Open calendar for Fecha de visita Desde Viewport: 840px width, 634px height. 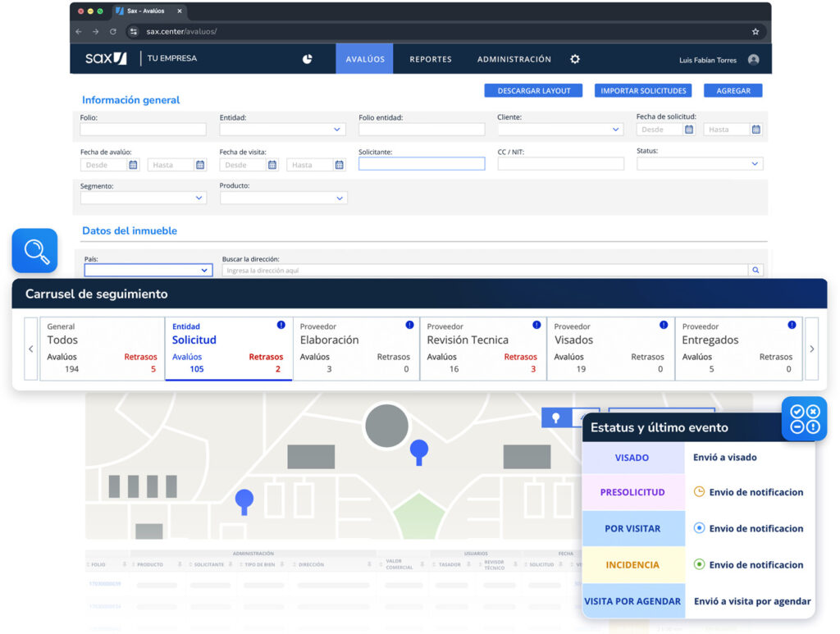[x=272, y=164]
